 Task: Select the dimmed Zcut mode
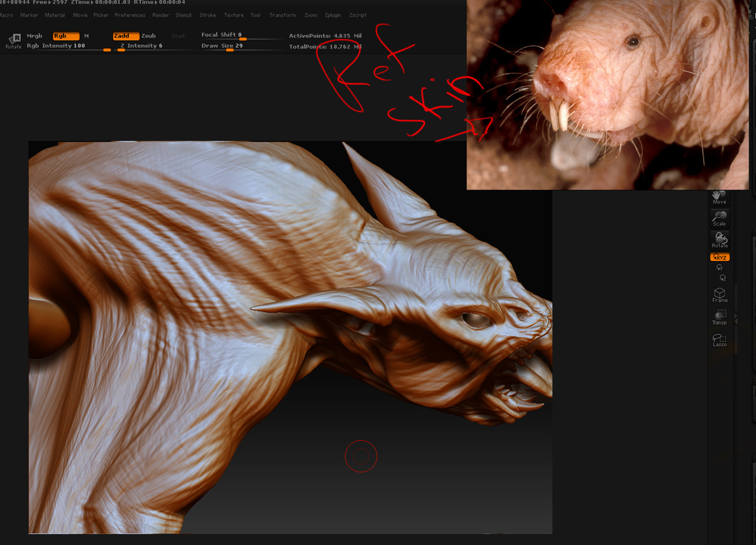pos(178,35)
